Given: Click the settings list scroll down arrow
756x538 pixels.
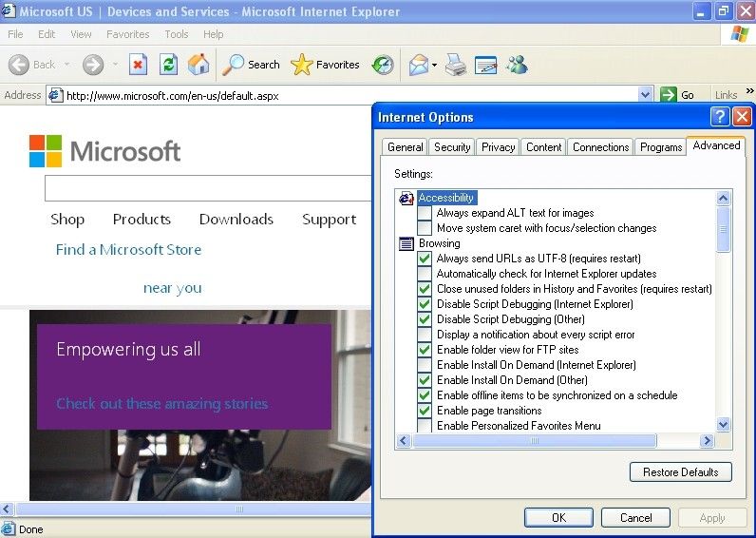Looking at the screenshot, I should point(723,425).
